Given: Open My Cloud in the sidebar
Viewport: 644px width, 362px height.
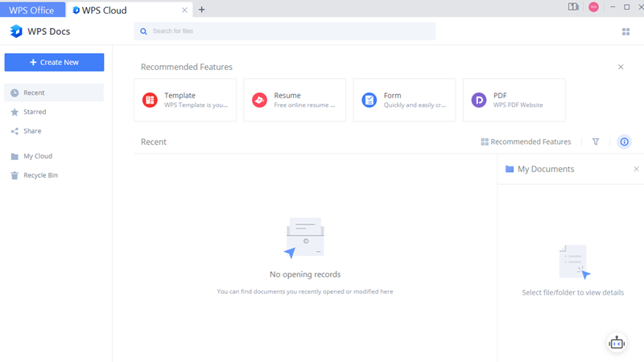Looking at the screenshot, I should coord(37,156).
